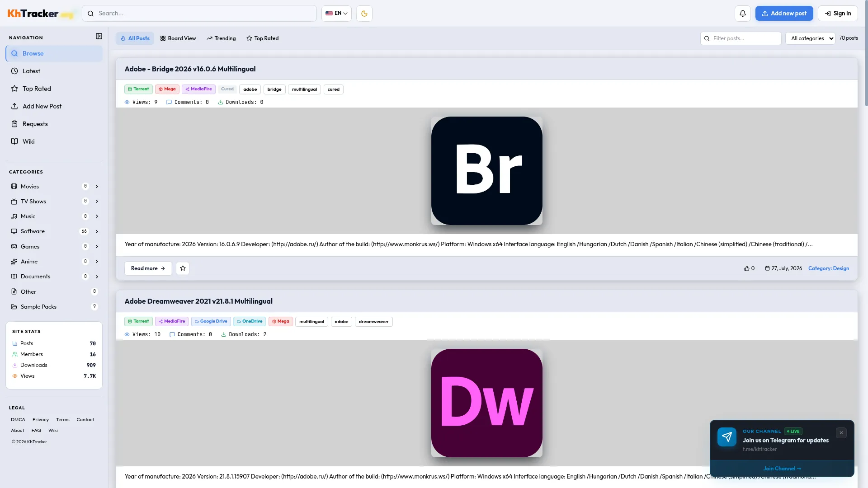Click the OneDrive tag on Dreamweaver post
The height and width of the screenshot is (488, 868).
point(250,321)
